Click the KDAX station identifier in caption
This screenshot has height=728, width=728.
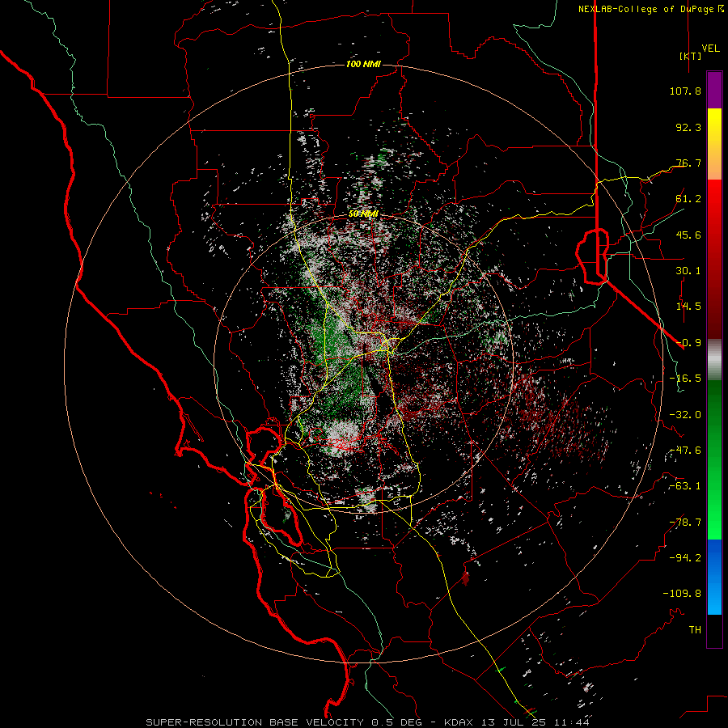(x=459, y=722)
